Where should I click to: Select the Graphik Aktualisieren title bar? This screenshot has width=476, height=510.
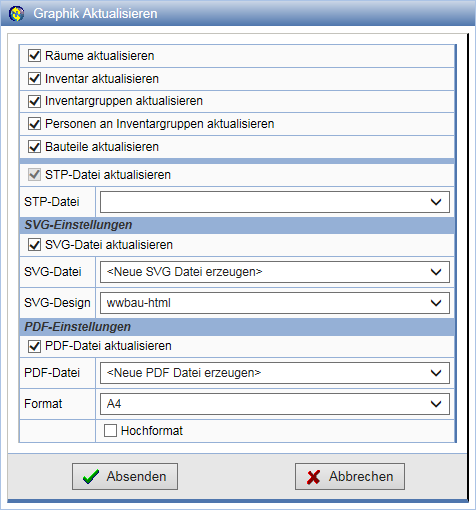tap(238, 13)
